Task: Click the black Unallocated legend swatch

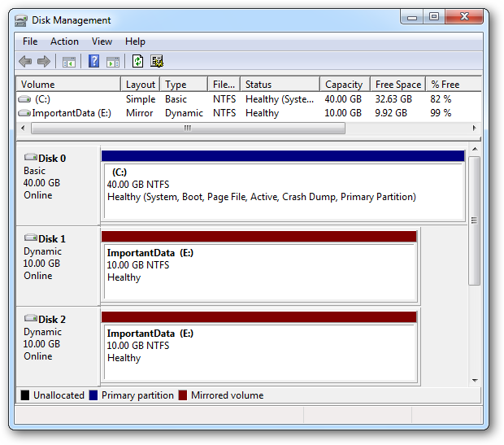Action: click(24, 395)
